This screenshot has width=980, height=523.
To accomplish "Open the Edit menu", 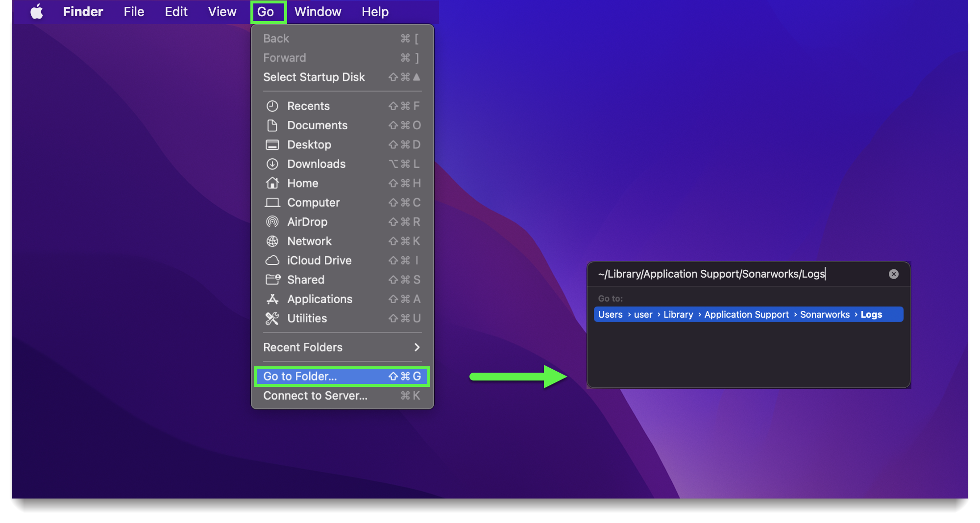I will click(176, 12).
